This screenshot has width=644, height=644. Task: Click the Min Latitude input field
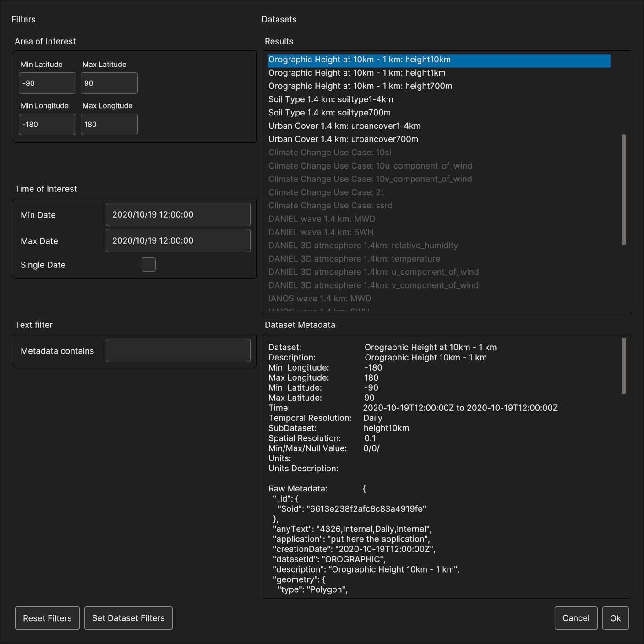tap(47, 83)
